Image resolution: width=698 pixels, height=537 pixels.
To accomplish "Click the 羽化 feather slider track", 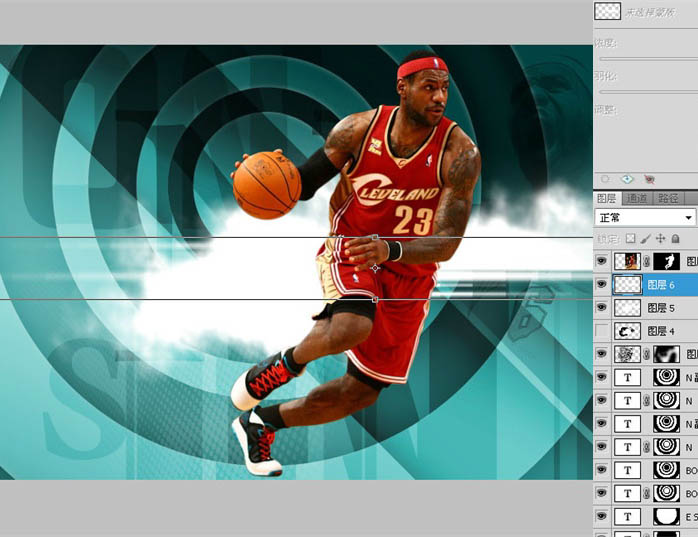I will [649, 92].
